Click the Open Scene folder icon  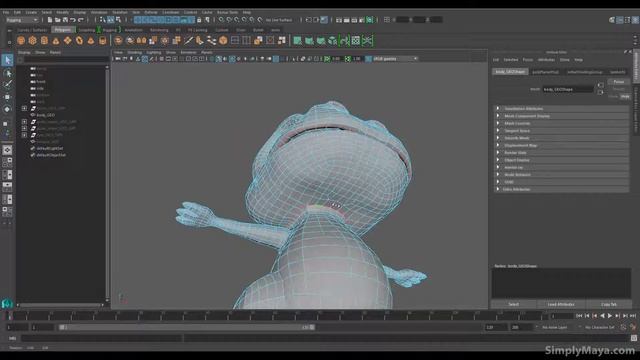[58, 20]
